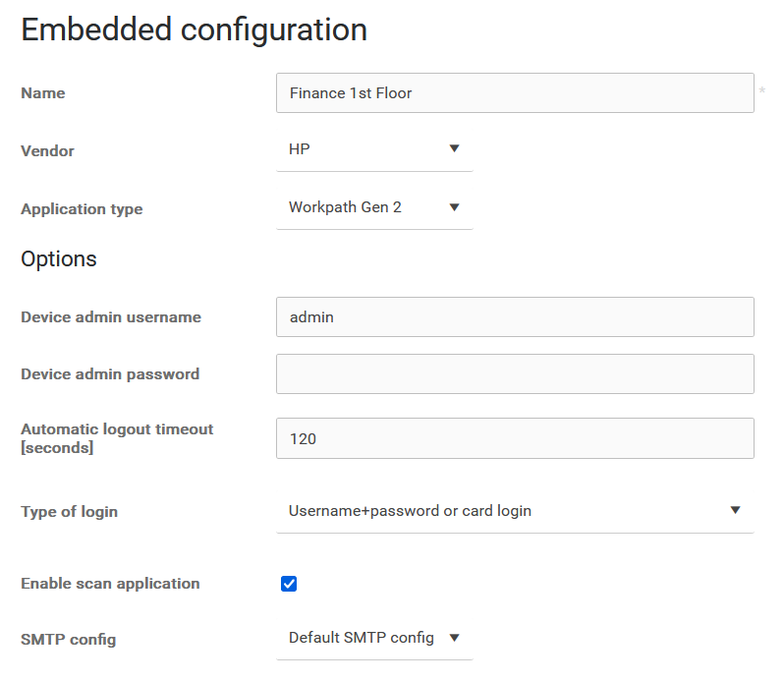Screen dimensions: 784x682
Task: Click the SMTP config label
Action: [x=68, y=640]
